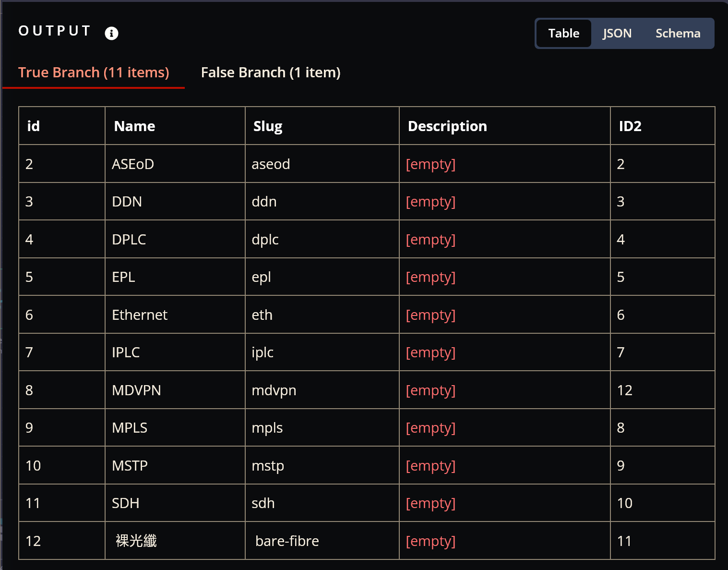Open the False Branch (1 item) tab
728x570 pixels.
[x=271, y=73]
